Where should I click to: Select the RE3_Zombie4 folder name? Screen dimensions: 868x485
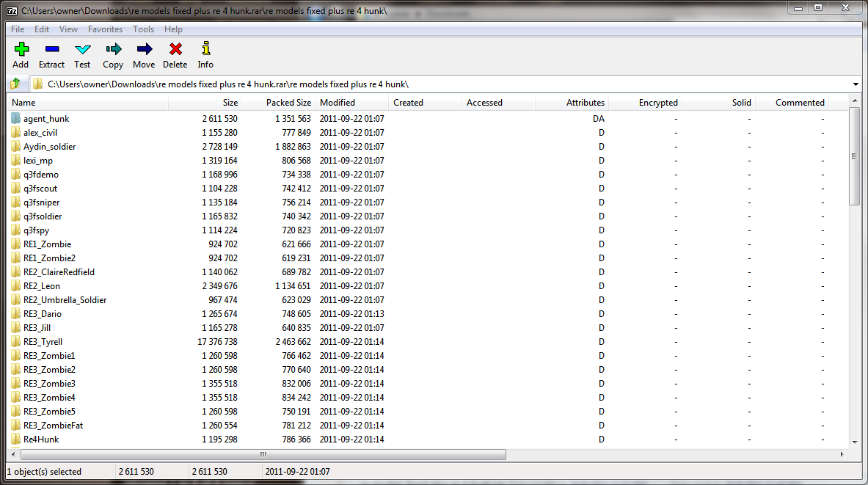(49, 397)
